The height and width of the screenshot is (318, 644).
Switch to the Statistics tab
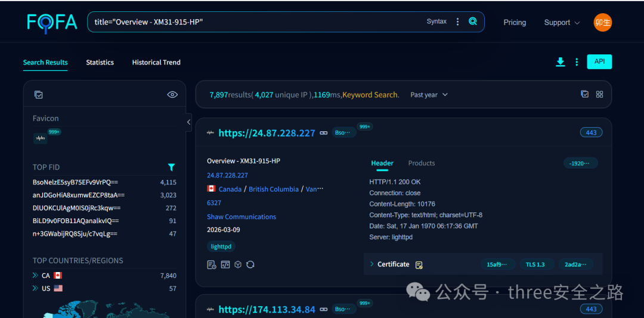click(x=100, y=63)
